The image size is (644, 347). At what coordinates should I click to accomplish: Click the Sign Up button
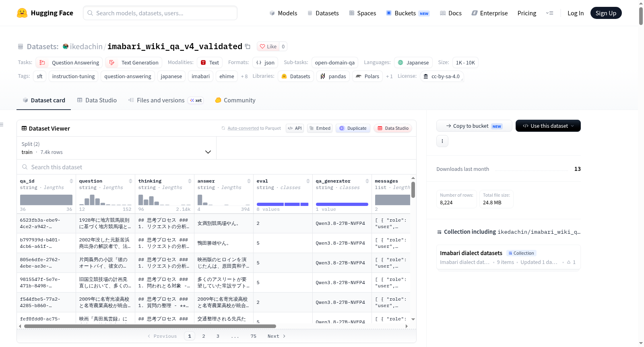tap(606, 13)
